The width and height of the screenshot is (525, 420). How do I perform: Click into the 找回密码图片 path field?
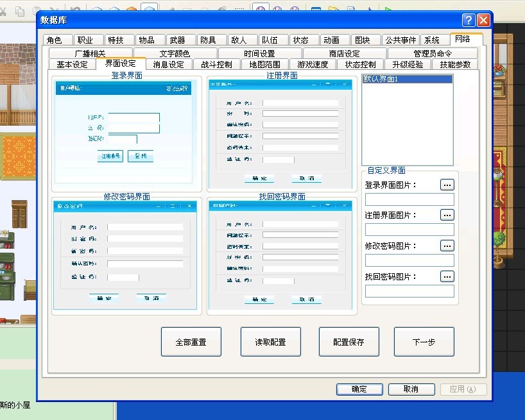tap(409, 291)
